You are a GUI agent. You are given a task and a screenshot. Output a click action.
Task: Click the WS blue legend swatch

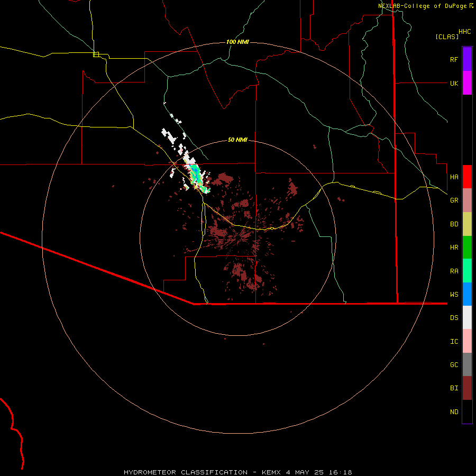tap(467, 294)
